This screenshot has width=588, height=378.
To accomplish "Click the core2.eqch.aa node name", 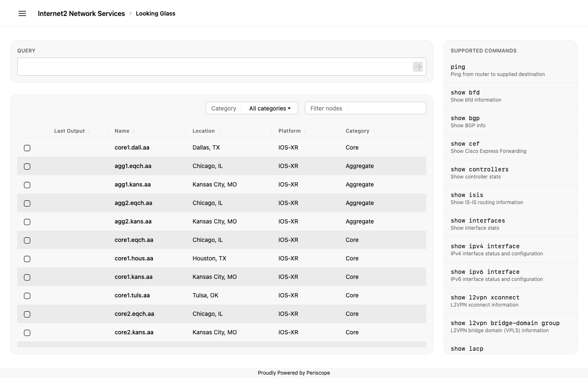I will (x=134, y=314).
